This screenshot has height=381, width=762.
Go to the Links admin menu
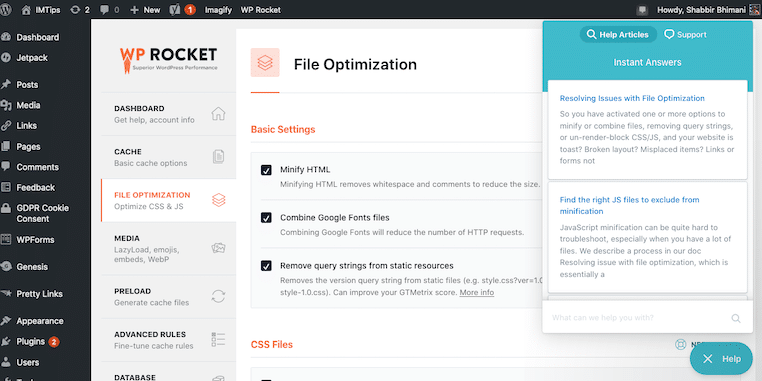26,125
